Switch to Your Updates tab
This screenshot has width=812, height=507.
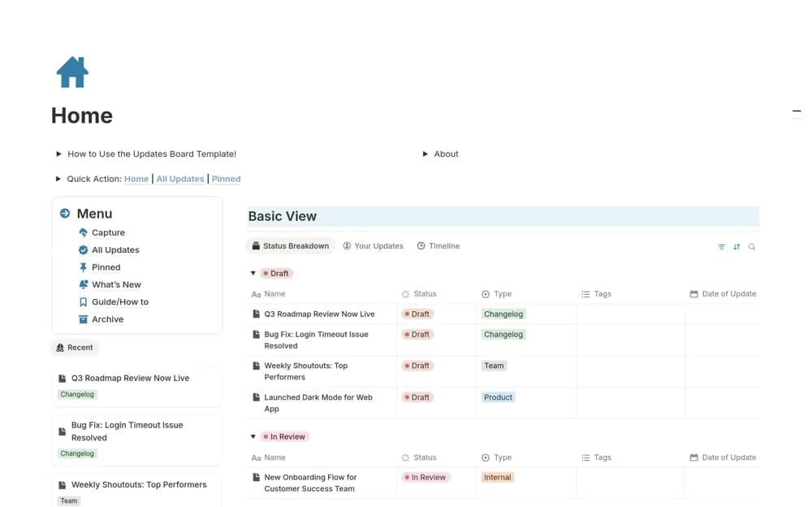373,245
